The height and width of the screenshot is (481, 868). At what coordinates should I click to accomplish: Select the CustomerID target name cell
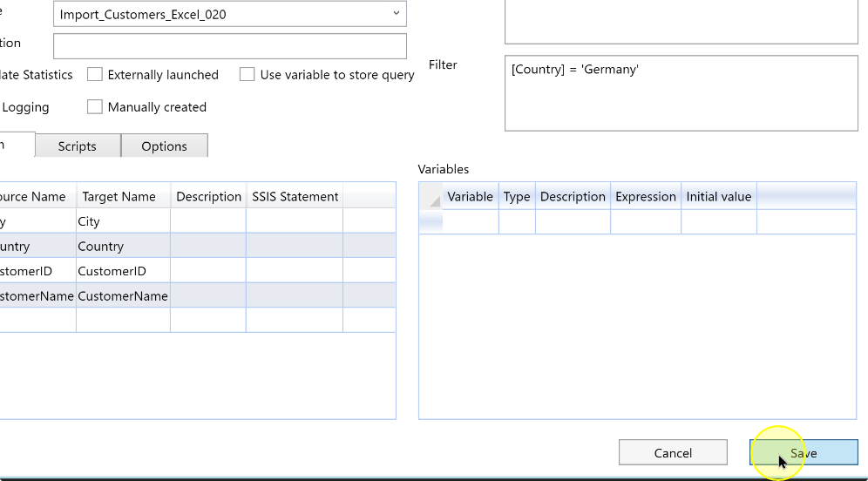124,271
